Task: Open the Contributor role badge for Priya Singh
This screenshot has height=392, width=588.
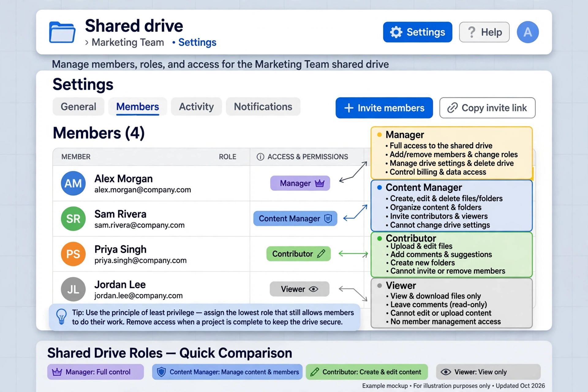Action: (x=299, y=254)
